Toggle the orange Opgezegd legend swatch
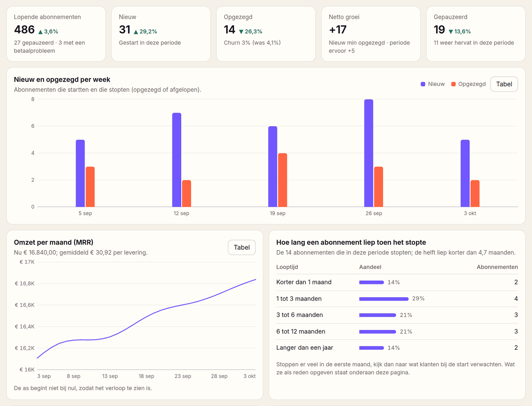532x406 pixels. 453,84
